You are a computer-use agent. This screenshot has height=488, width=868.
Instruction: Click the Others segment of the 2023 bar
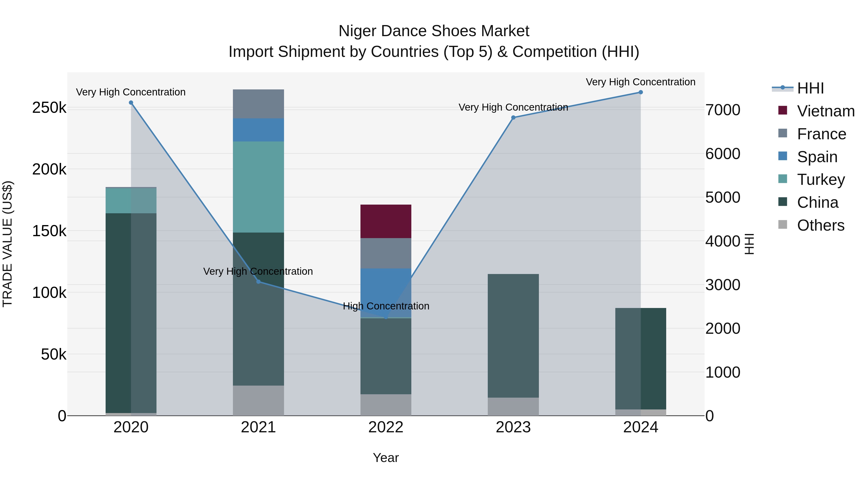click(513, 407)
